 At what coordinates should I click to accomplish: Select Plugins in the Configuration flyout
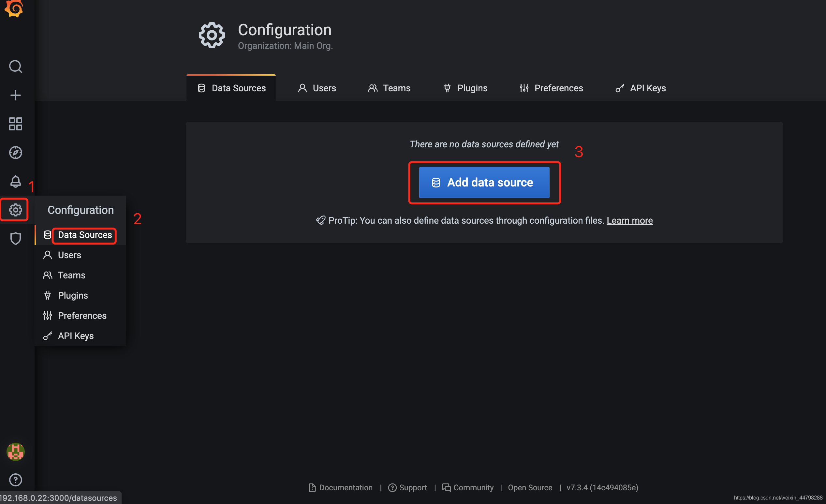81,295
